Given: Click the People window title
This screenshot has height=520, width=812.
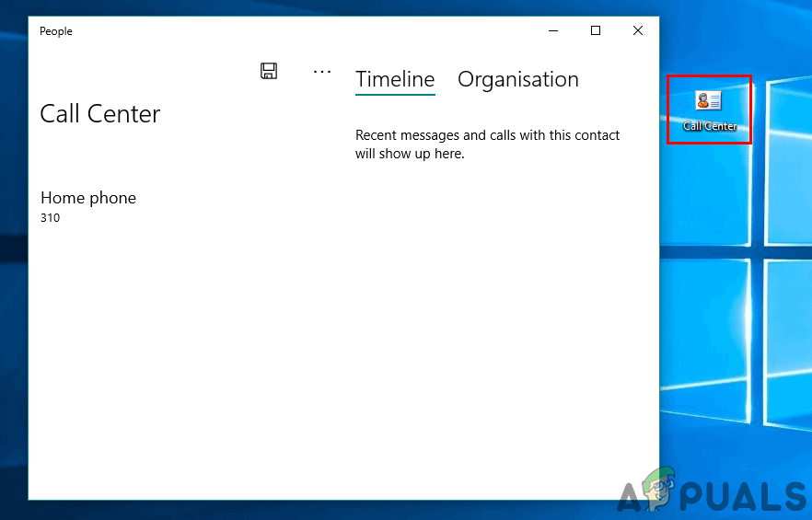Looking at the screenshot, I should pyautogui.click(x=56, y=31).
